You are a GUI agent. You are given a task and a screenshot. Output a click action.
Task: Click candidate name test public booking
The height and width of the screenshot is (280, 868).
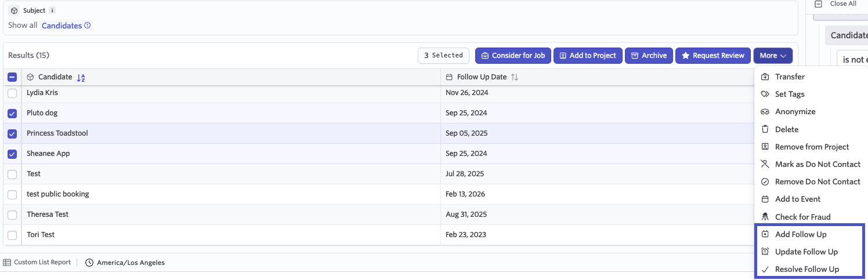click(58, 194)
